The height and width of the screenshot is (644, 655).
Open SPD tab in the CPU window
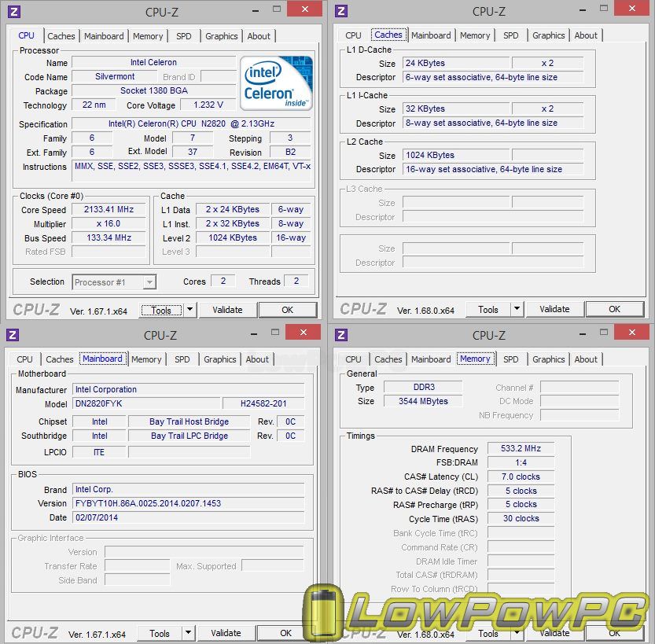pyautogui.click(x=184, y=36)
